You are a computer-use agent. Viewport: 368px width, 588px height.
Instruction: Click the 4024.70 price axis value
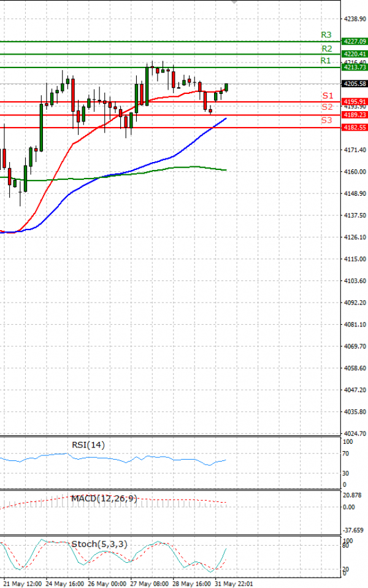(x=355, y=433)
